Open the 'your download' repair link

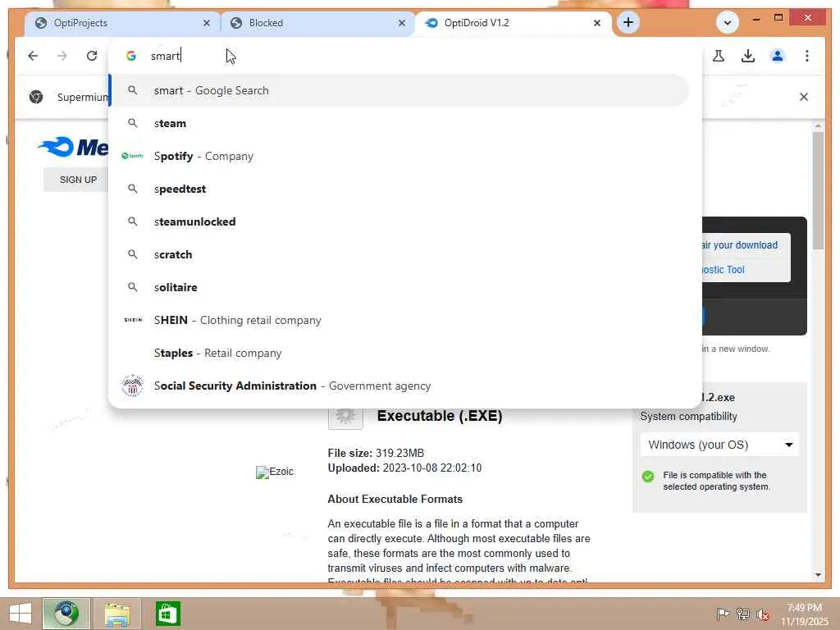coord(739,245)
